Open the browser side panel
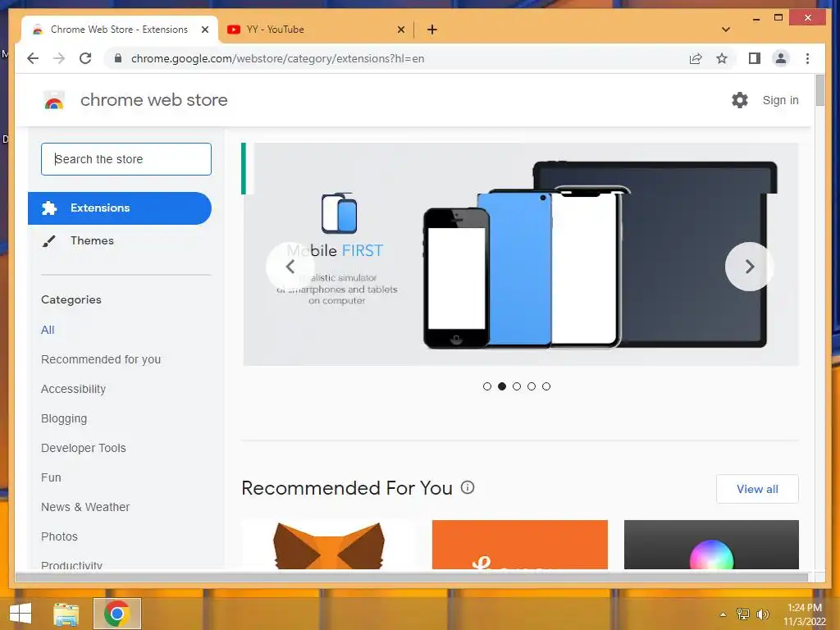Viewport: 840px width, 630px height. coord(755,58)
